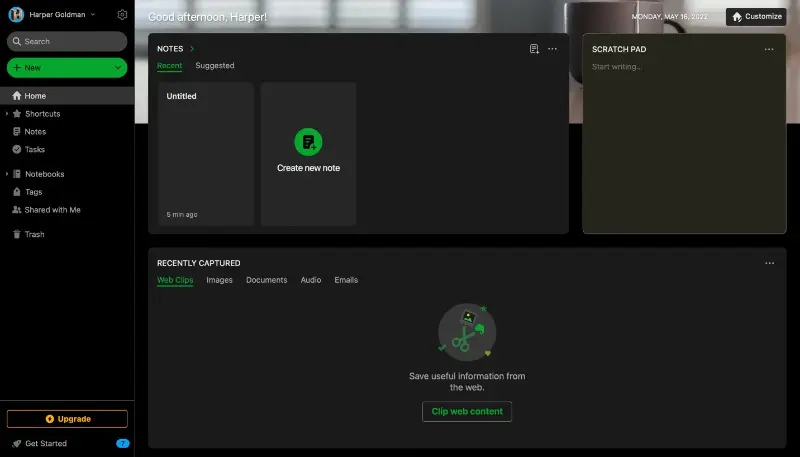
Task: Click the Upgrade coin icon
Action: click(49, 419)
